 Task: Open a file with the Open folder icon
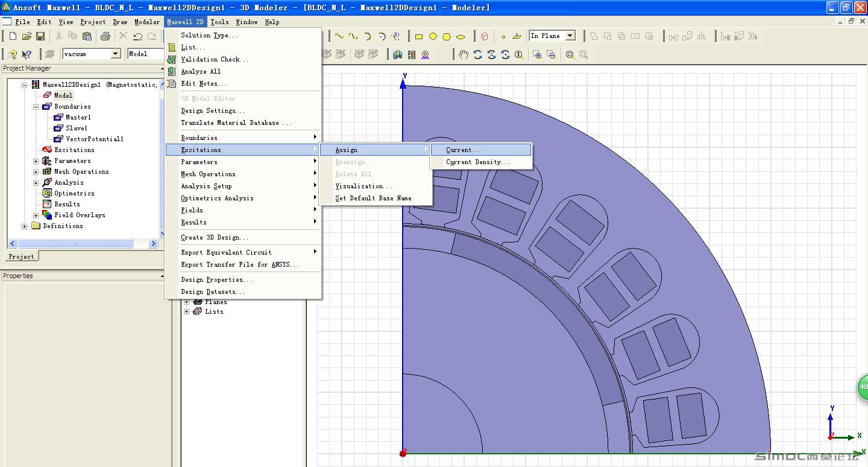pos(27,36)
